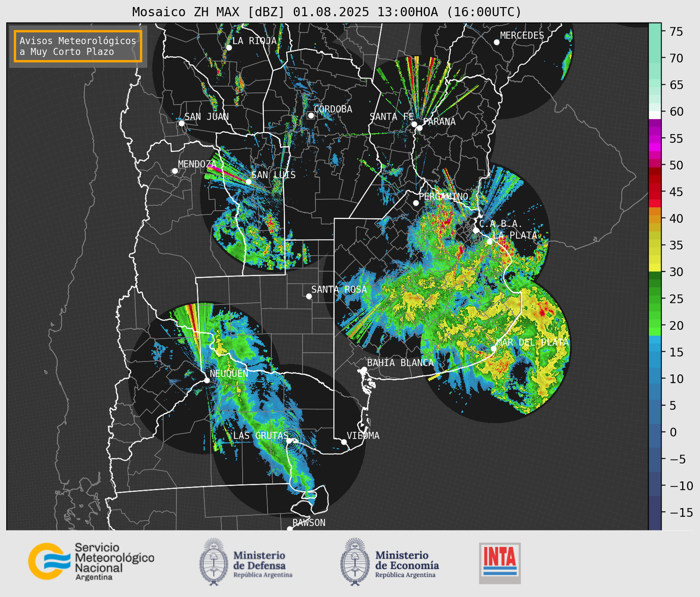
Task: Click the −15 dBZ value on the scale
Action: 681,512
